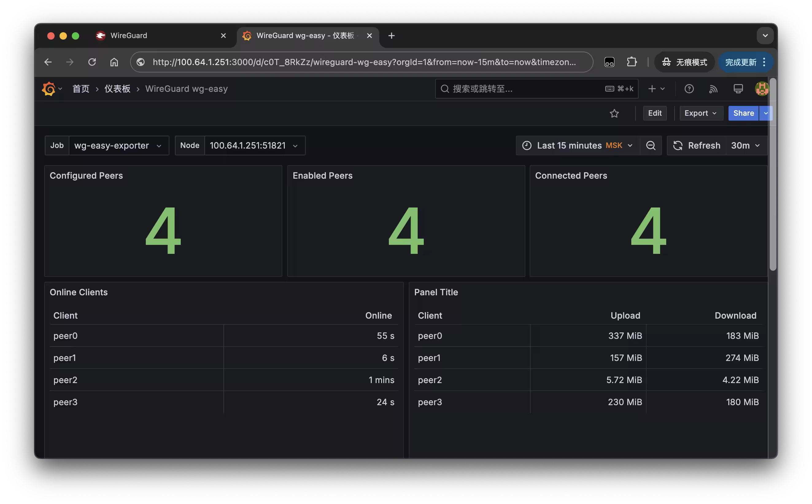Viewport: 812px width, 504px height.
Task: Click the 337 MiB upload value
Action: 625,336
